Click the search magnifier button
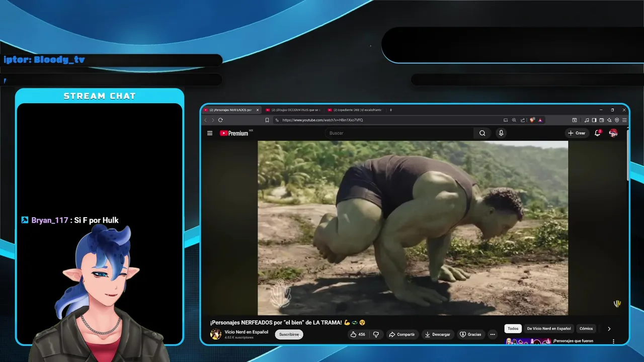This screenshot has width=644, height=362. pyautogui.click(x=482, y=133)
